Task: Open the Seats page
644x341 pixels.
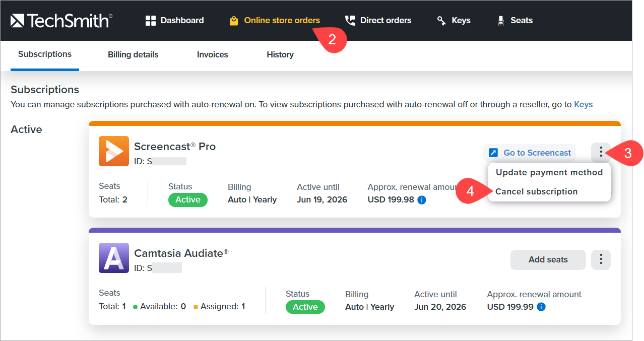Action: click(x=514, y=21)
